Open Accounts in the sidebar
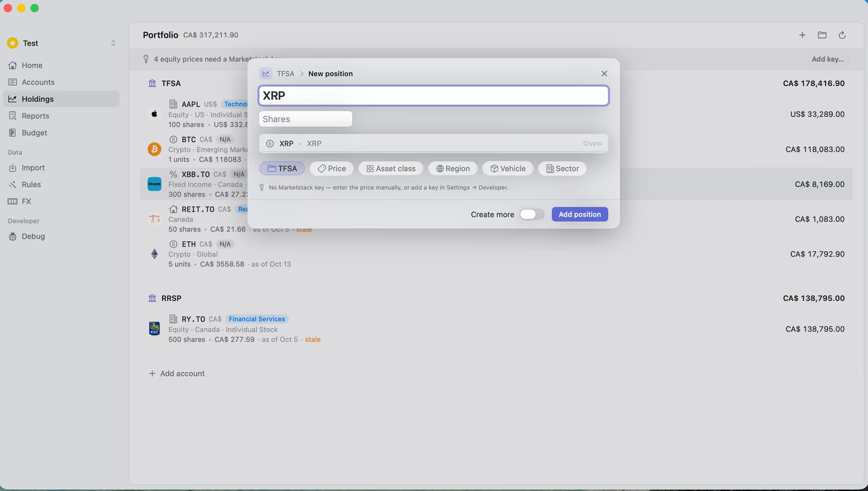 (x=61, y=82)
